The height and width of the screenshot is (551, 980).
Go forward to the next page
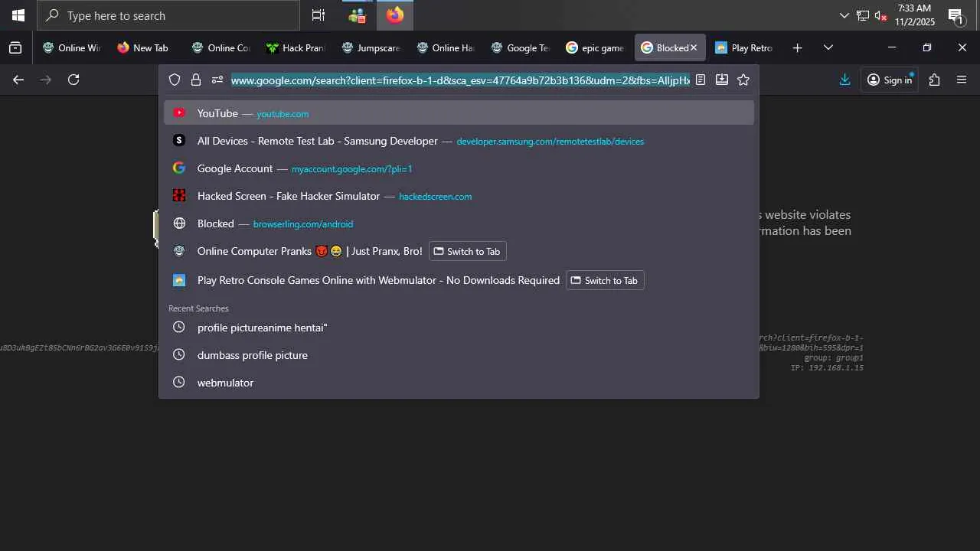[46, 80]
